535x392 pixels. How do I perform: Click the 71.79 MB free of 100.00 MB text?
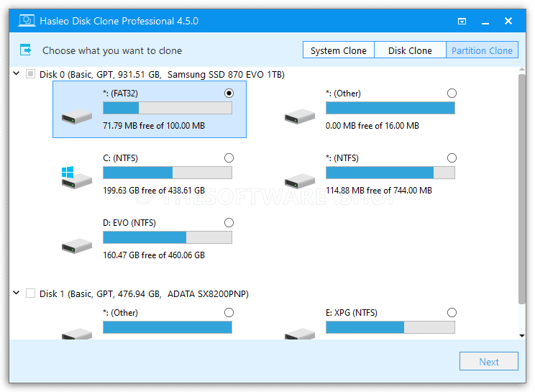154,126
